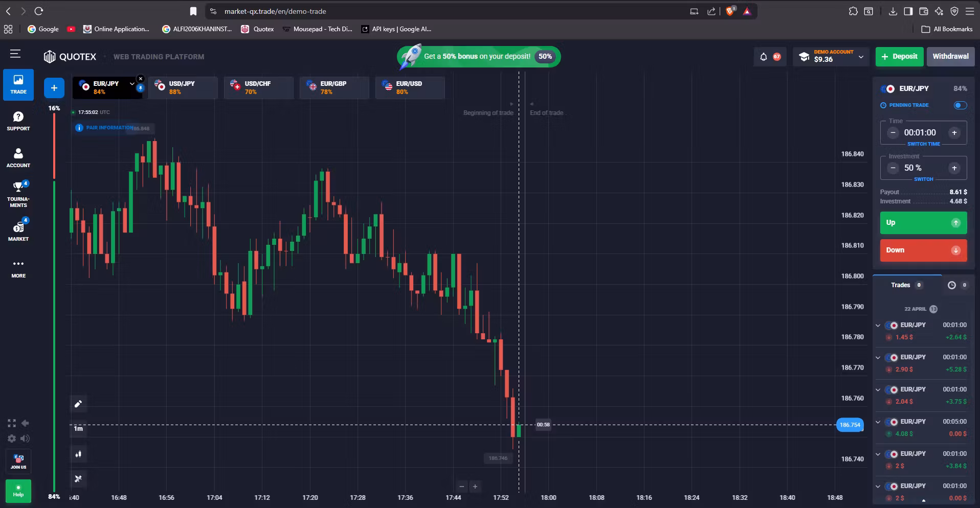The height and width of the screenshot is (508, 980).
Task: Click the green Up trade button
Action: click(x=923, y=223)
